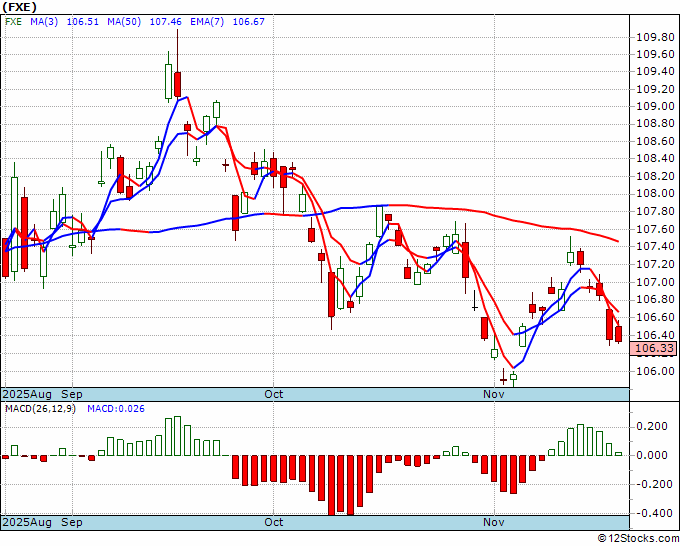Click the 106.40 price axis label
Image resolution: width=680 pixels, height=546 pixels.
655,335
